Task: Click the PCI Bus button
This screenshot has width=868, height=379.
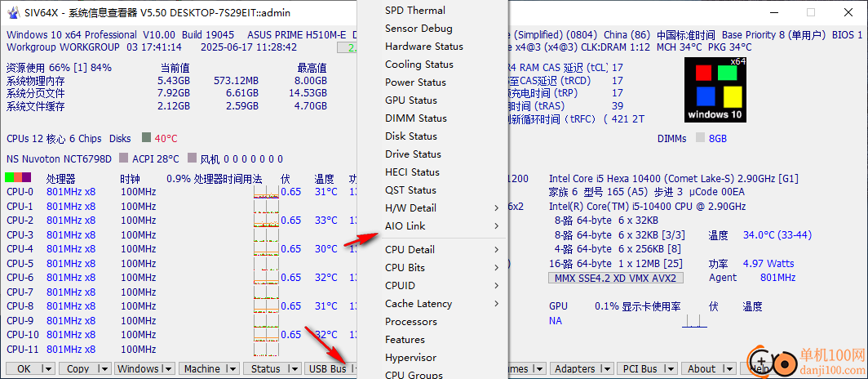Action: pos(640,368)
